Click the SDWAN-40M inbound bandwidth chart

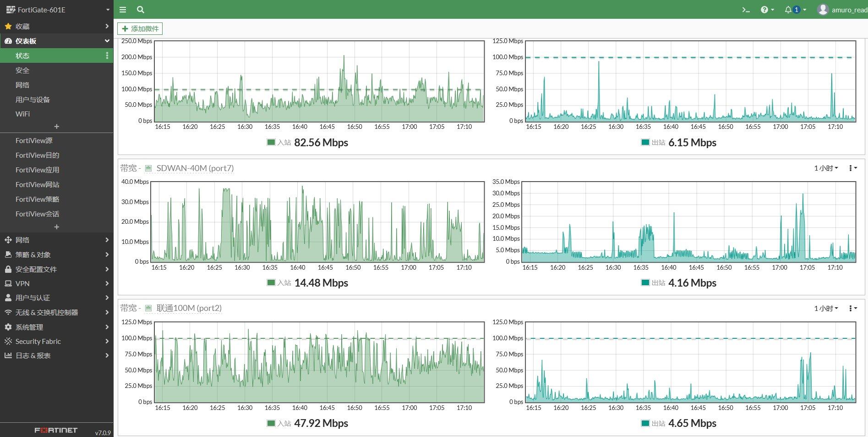[317, 221]
